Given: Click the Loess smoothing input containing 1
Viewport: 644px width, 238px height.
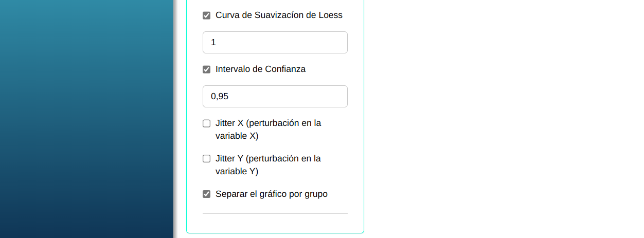Looking at the screenshot, I should pos(275,42).
